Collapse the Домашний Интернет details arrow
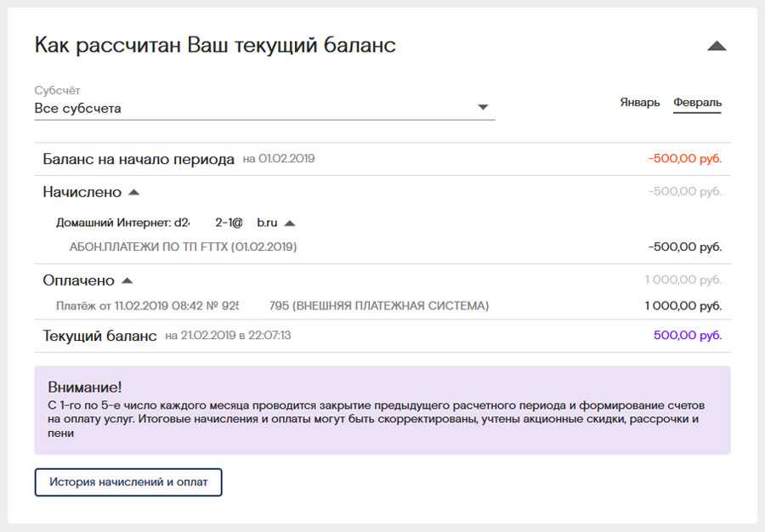 click(x=289, y=224)
